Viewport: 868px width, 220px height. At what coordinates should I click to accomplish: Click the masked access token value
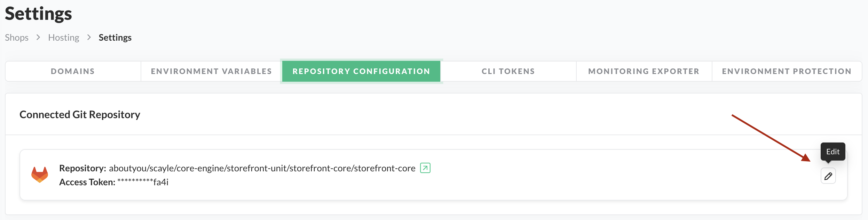(143, 182)
